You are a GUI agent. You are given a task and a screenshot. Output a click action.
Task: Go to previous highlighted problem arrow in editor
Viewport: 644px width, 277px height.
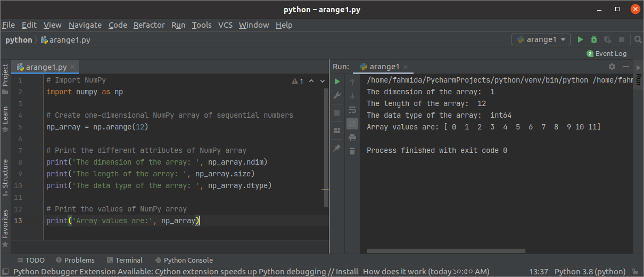tap(311, 81)
